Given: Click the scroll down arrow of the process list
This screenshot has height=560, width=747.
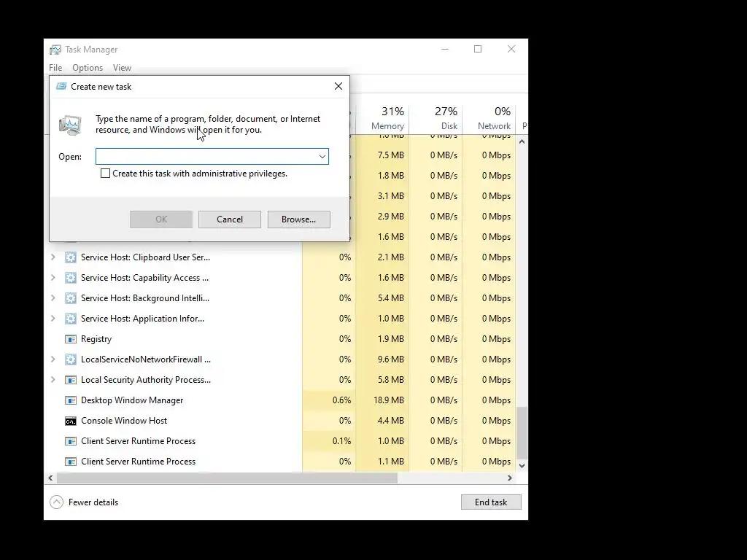Looking at the screenshot, I should (x=522, y=466).
